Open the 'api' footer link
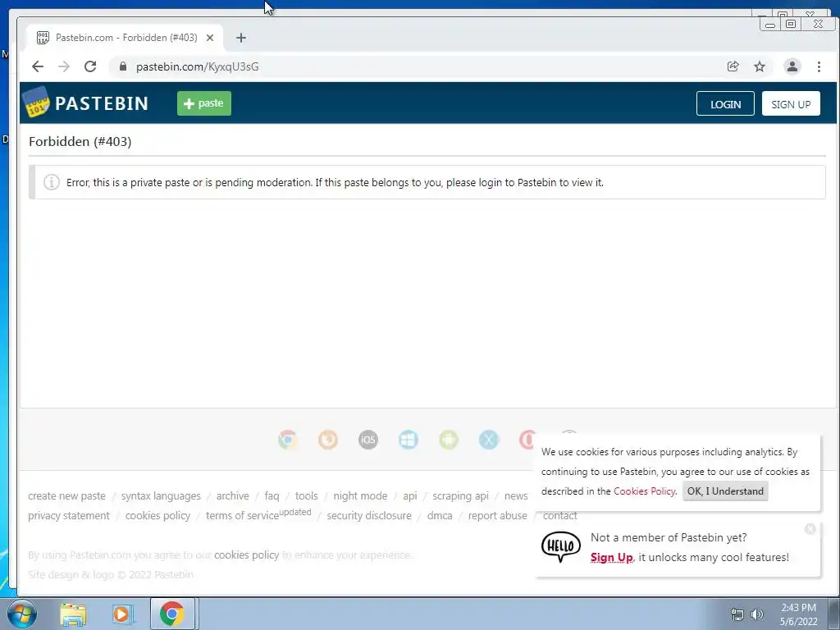Image resolution: width=840 pixels, height=630 pixels. [x=410, y=496]
